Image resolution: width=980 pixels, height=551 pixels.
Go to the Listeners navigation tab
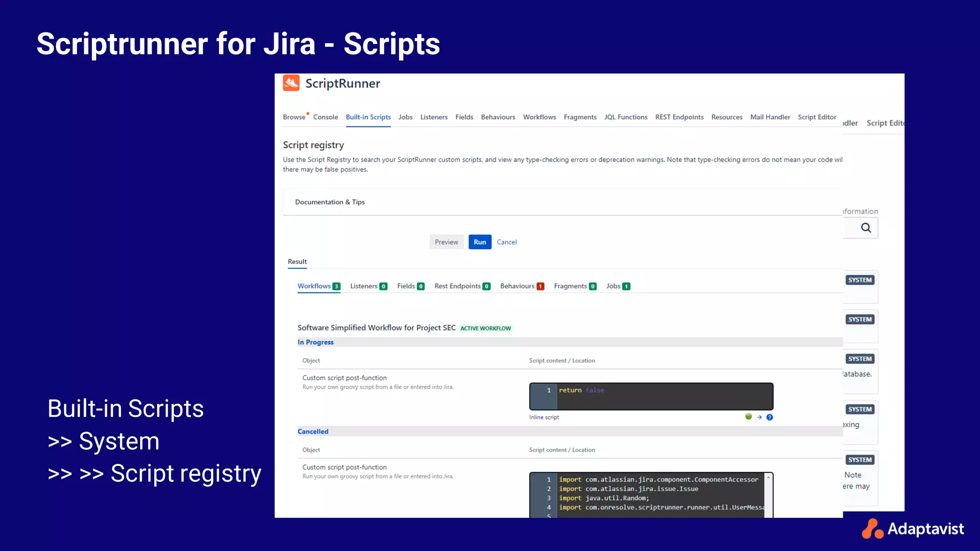434,117
